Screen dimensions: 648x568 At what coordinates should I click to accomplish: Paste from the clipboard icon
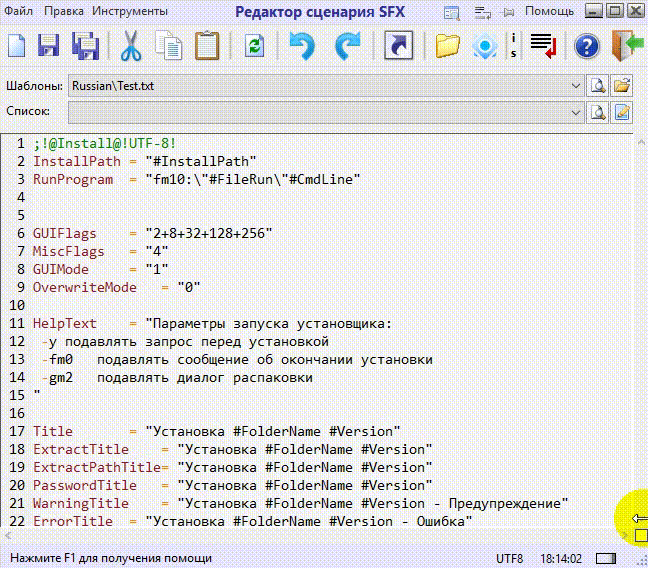click(x=207, y=45)
